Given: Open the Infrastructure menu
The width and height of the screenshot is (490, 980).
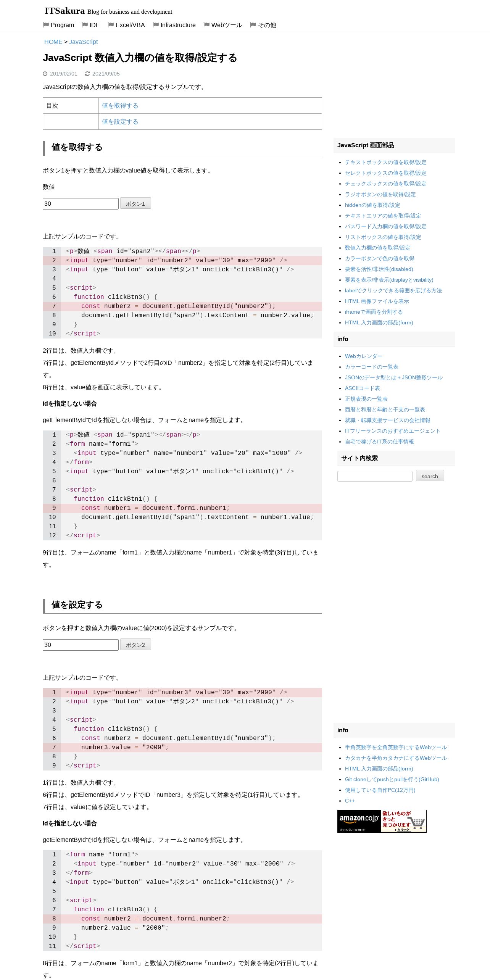Looking at the screenshot, I should click(178, 25).
